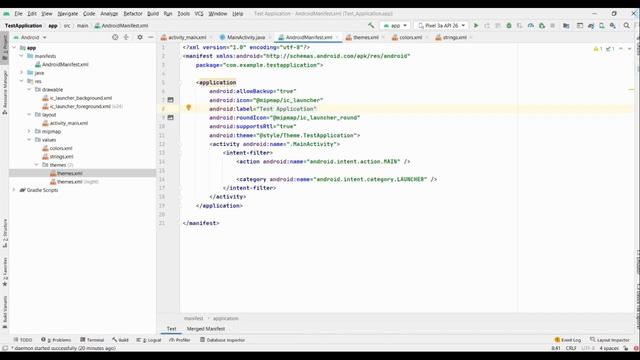This screenshot has height=360, width=640.
Task: Open the Logcat tool window
Action: click(x=149, y=340)
